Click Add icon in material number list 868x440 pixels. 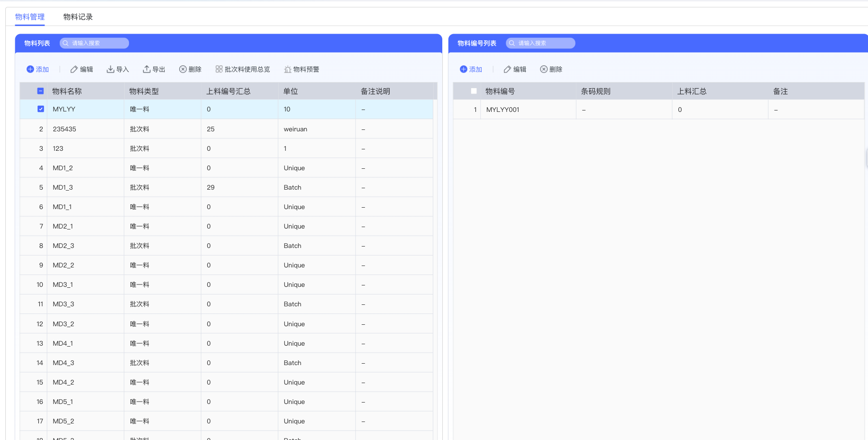(x=464, y=69)
